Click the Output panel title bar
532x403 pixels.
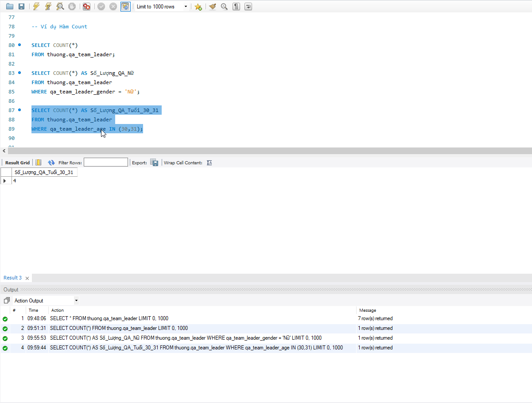[266, 290]
